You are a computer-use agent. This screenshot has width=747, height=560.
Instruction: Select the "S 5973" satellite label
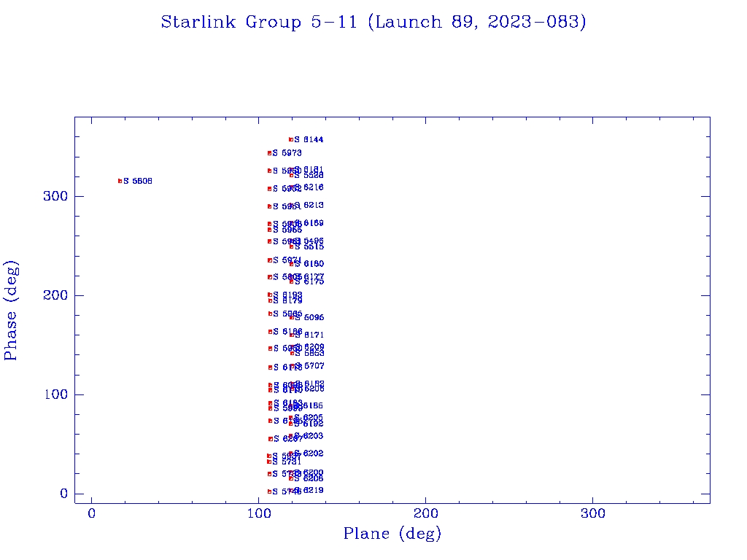coord(287,153)
